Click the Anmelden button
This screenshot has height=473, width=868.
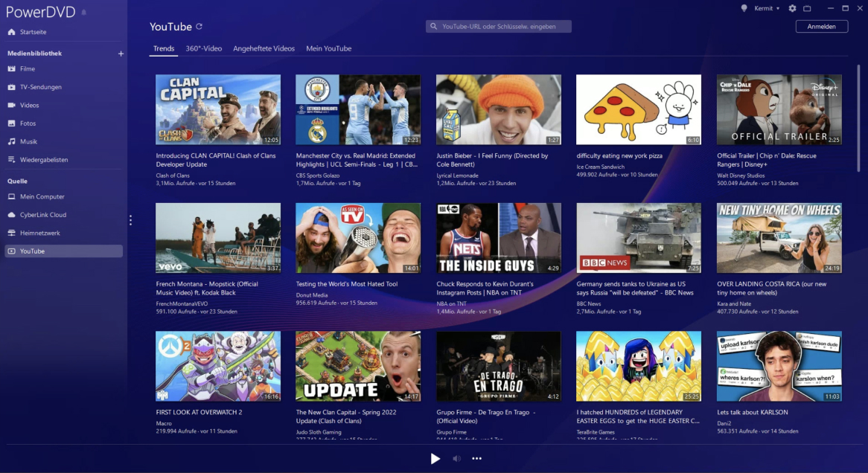(822, 27)
